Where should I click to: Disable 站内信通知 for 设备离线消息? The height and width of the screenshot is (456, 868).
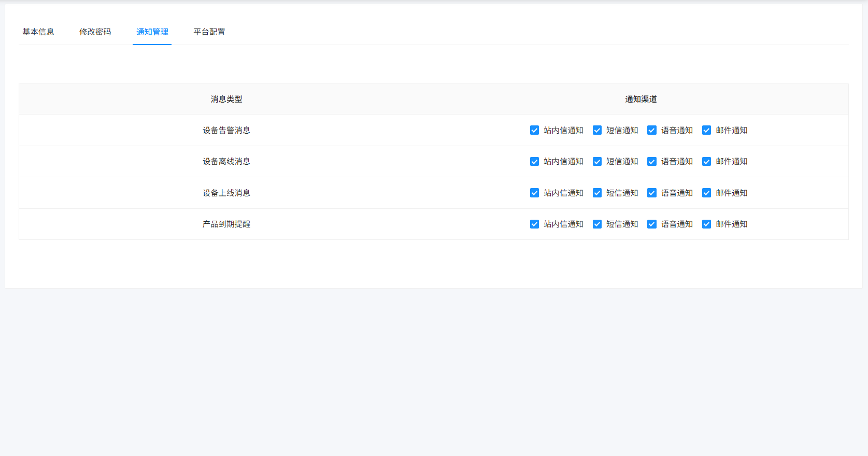coord(534,162)
